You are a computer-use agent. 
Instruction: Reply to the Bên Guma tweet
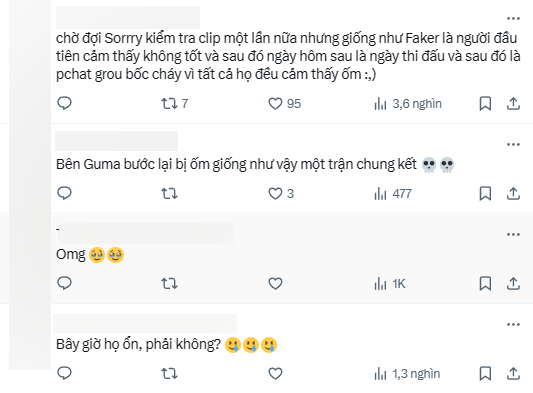pos(64,193)
